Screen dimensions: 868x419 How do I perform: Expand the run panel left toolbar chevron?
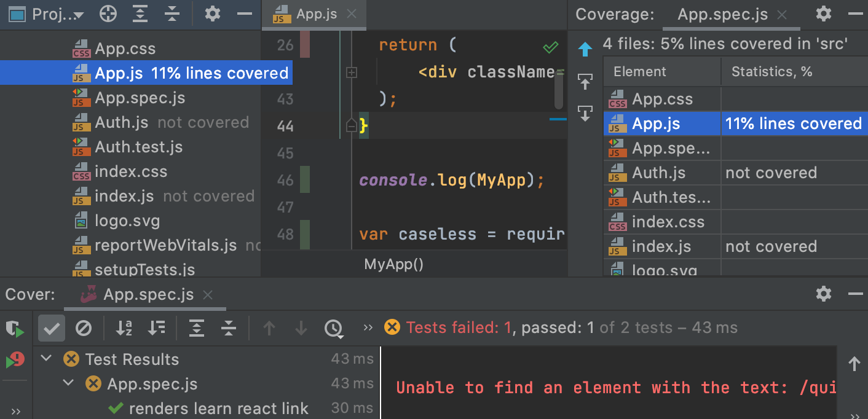(16, 412)
